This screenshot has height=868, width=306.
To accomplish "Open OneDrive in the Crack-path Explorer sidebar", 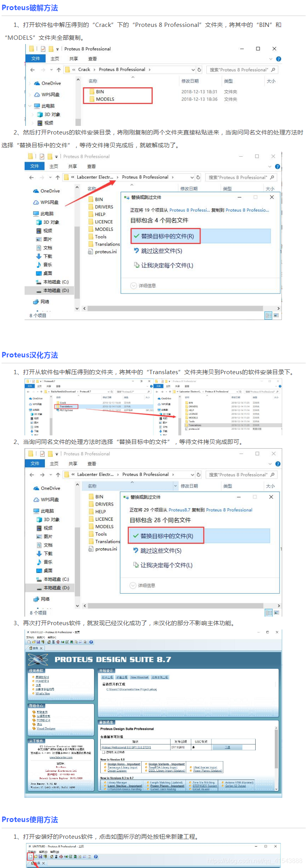I will pos(47,83).
